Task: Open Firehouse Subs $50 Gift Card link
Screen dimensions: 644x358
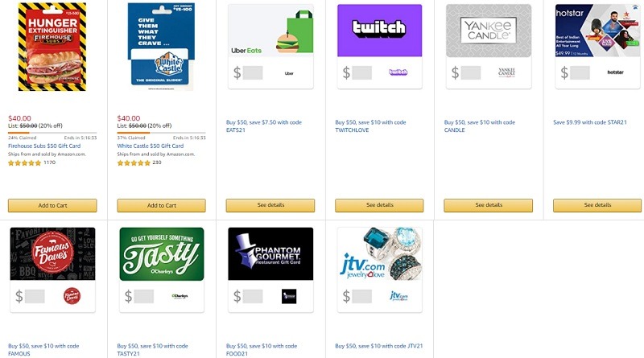Action: coord(44,146)
